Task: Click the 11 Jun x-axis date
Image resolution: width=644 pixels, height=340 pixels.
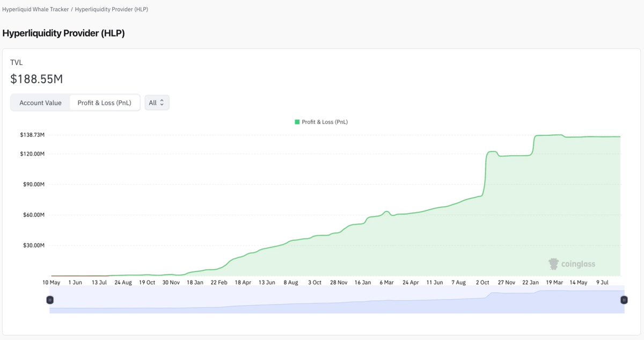Action: click(x=435, y=282)
